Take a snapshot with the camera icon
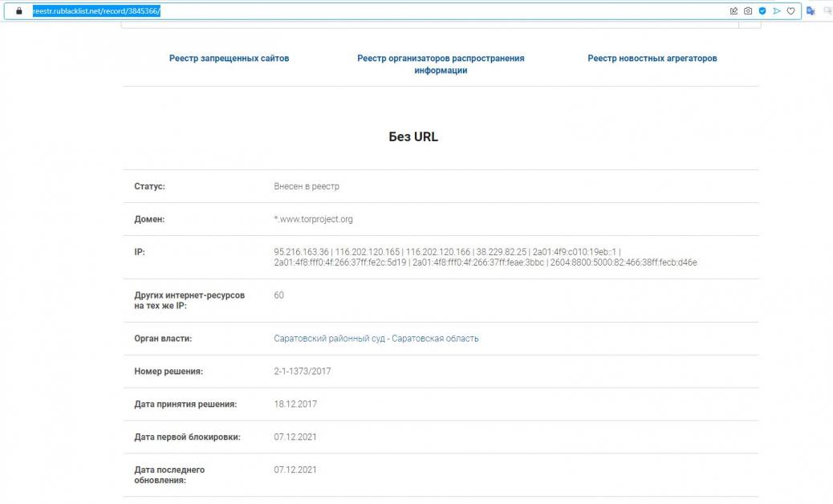This screenshot has height=504, width=833. click(x=748, y=10)
